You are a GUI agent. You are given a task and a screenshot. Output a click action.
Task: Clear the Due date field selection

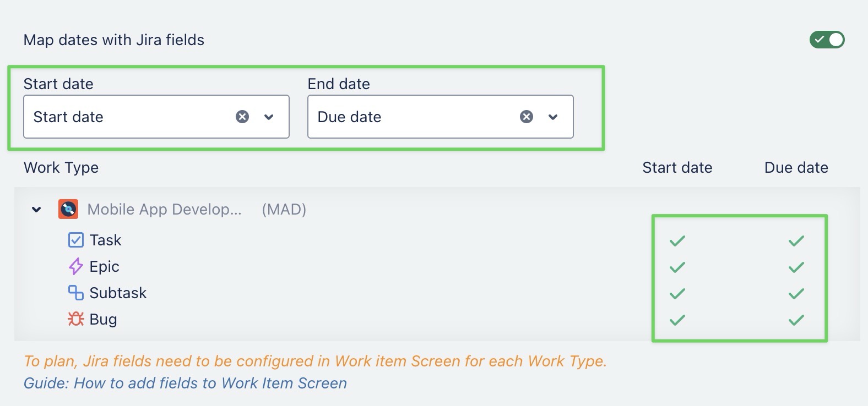(x=527, y=117)
